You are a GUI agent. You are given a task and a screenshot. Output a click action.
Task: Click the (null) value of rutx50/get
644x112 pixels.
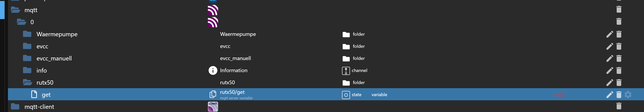(x=559, y=95)
